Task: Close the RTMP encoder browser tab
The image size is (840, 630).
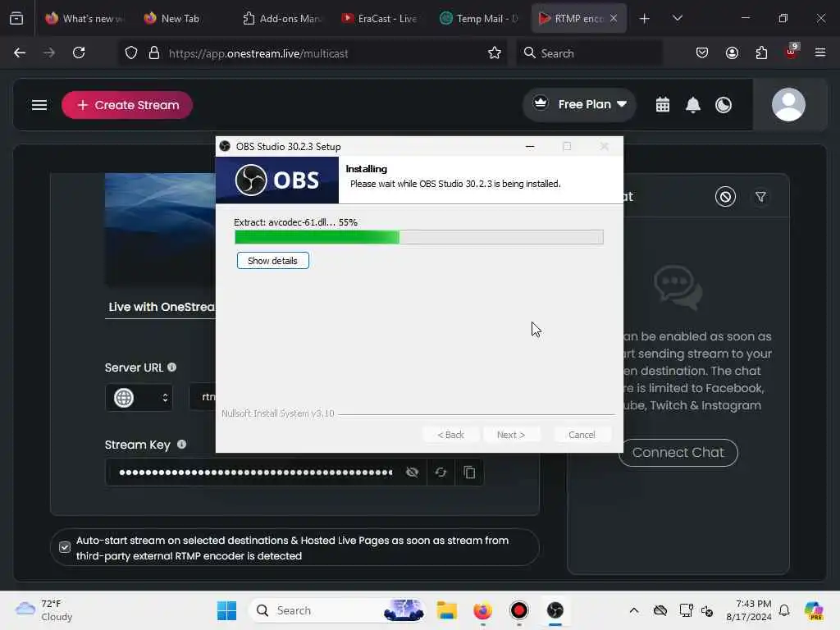Action: pyautogui.click(x=614, y=18)
